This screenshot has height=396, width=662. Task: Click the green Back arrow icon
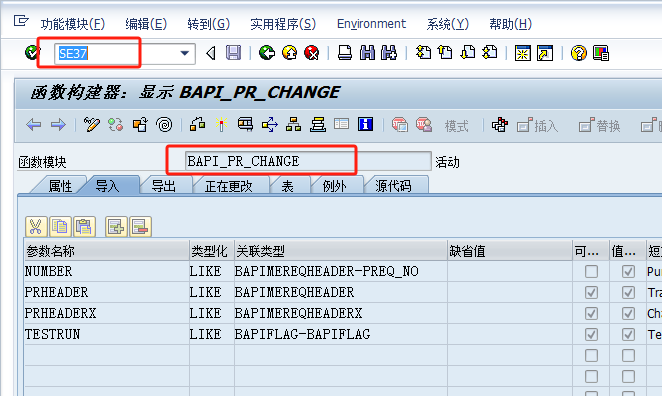pos(267,53)
